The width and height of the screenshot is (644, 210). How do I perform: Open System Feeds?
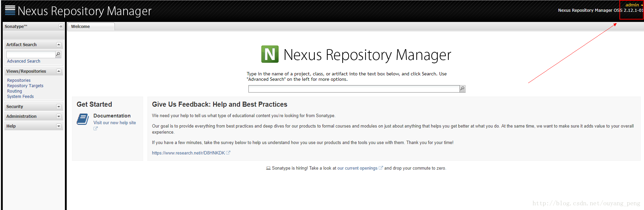point(21,97)
